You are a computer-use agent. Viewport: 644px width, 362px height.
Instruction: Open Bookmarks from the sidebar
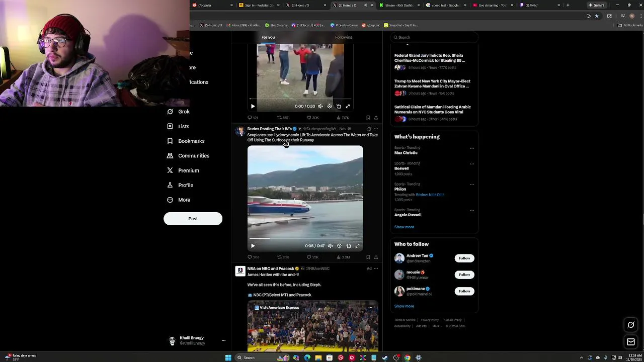coord(186,141)
